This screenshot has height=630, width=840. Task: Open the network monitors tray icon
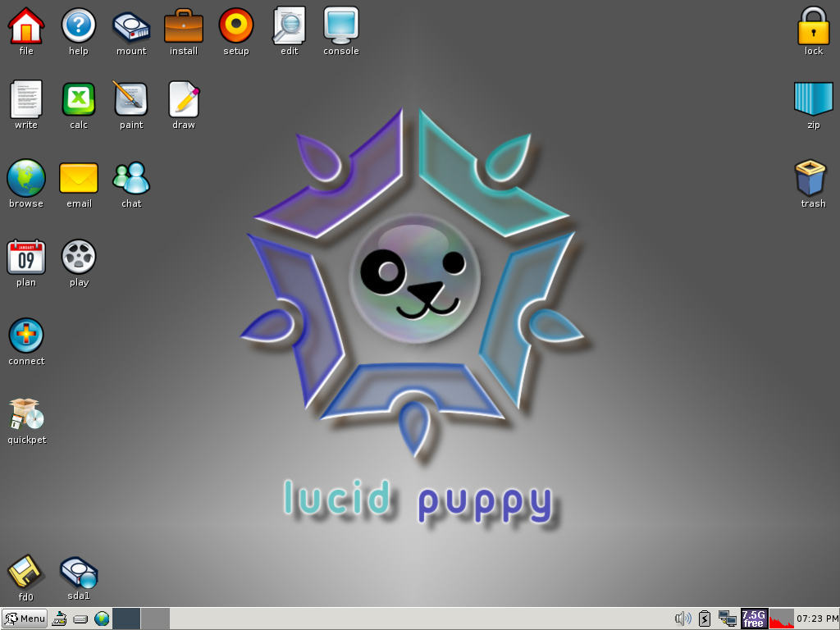pos(727,619)
